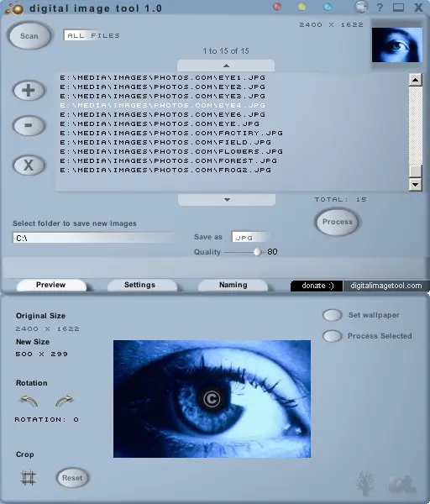
Task: Select FIELD.JPG in file list
Action: 165,143
